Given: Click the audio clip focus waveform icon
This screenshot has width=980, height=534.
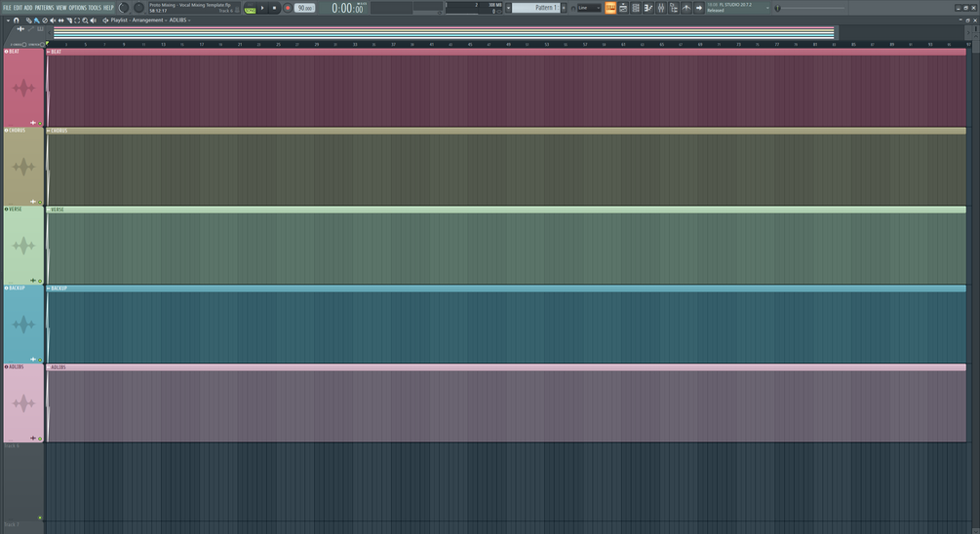Looking at the screenshot, I should [20, 28].
